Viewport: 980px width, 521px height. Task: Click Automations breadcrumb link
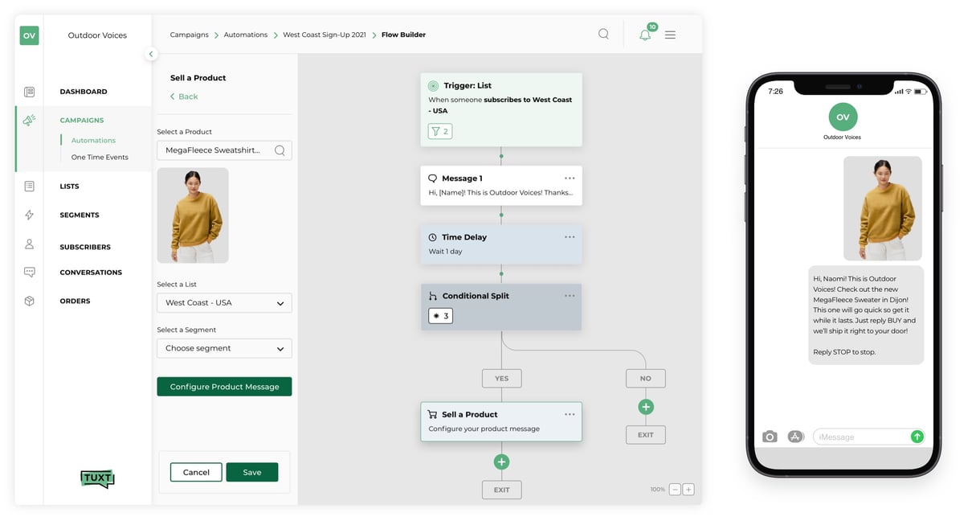click(245, 35)
